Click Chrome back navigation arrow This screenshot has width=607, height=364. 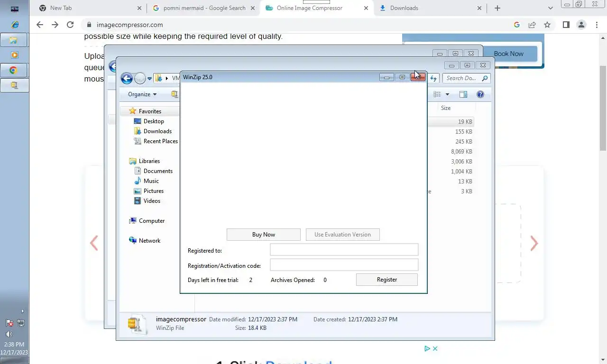pos(40,25)
